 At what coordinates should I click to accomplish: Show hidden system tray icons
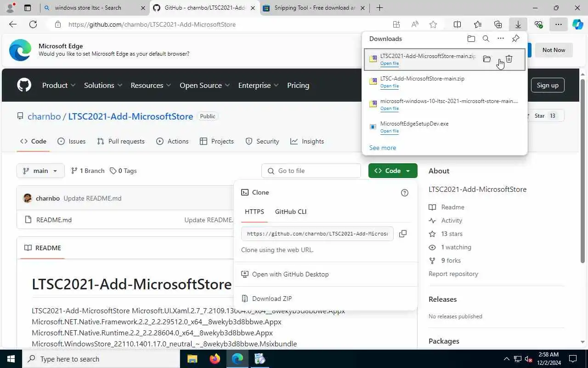click(507, 359)
